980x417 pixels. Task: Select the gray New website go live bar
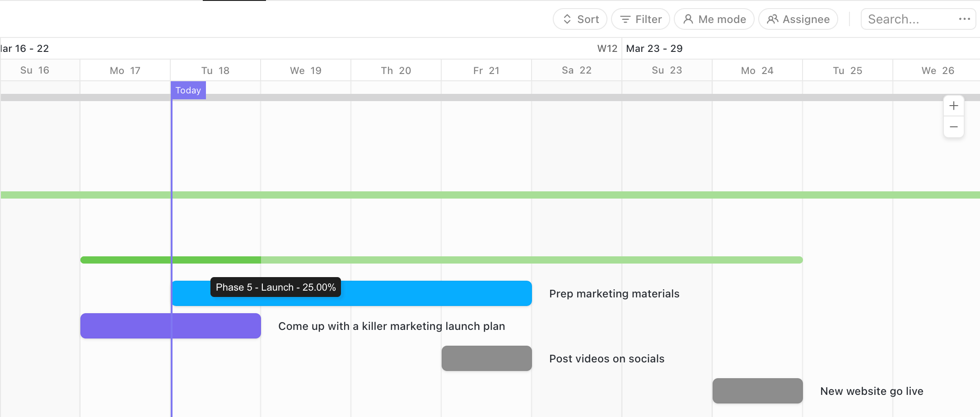click(757, 391)
